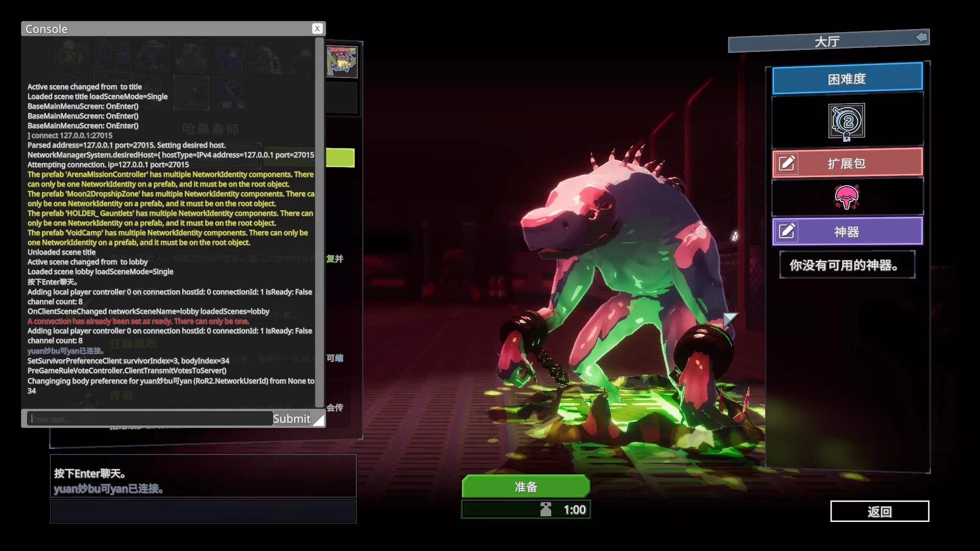Image resolution: width=980 pixels, height=551 pixels.
Task: Open the 困难度 difficulty section header
Action: 847,79
